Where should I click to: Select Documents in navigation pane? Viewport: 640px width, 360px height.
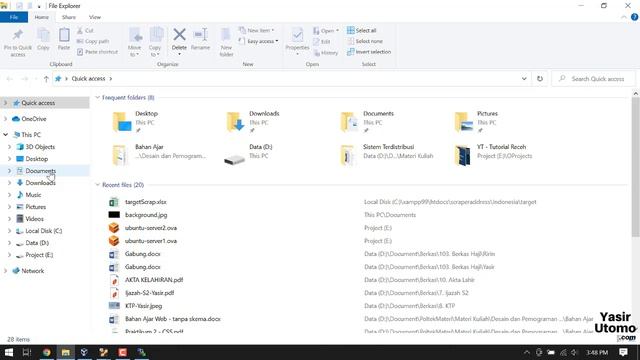[40, 171]
